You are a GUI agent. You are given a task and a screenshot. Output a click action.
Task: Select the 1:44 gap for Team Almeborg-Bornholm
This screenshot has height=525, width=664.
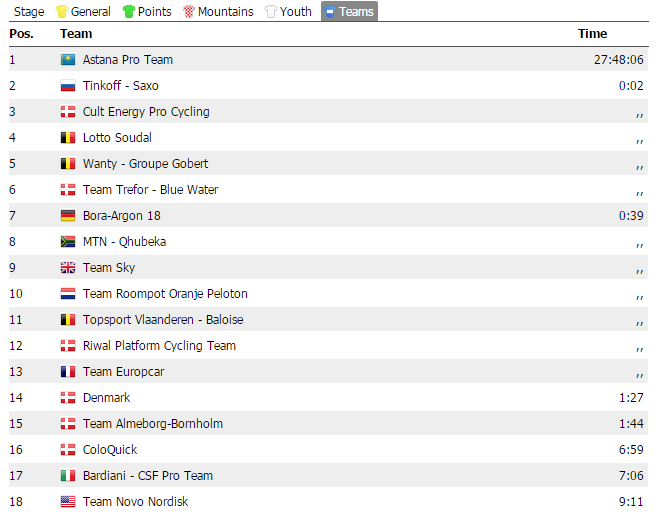point(631,424)
